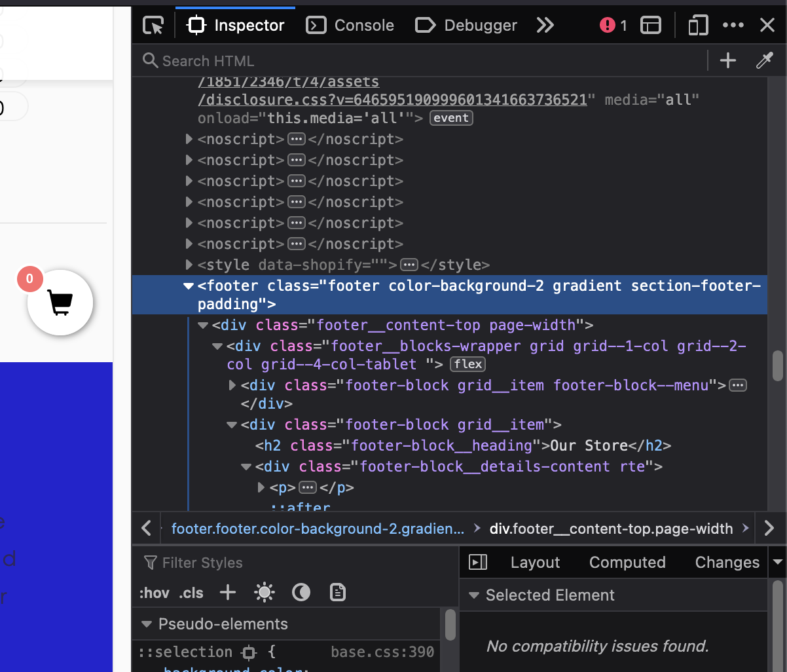Switch to the Console tab

(x=351, y=26)
